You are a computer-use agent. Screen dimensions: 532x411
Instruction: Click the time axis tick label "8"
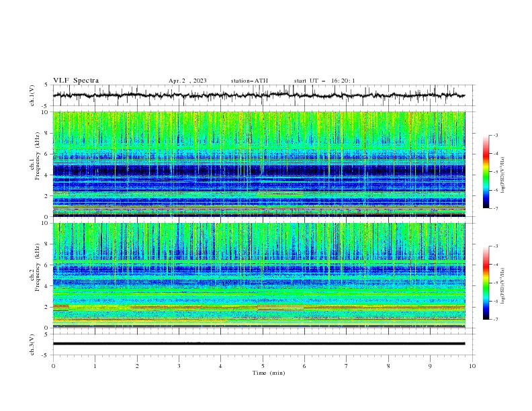tap(388, 366)
